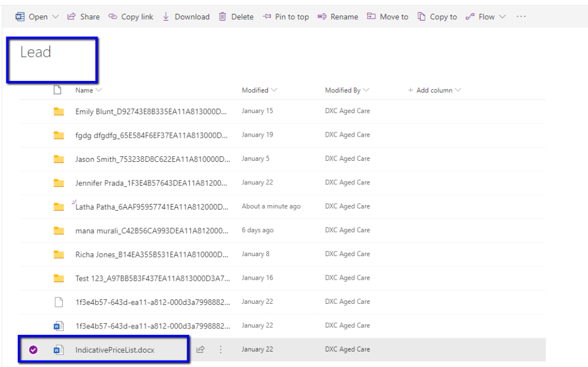588x367 pixels.
Task: Deselect the IndicativePriceList.docx checkmark circle
Action: tap(33, 349)
